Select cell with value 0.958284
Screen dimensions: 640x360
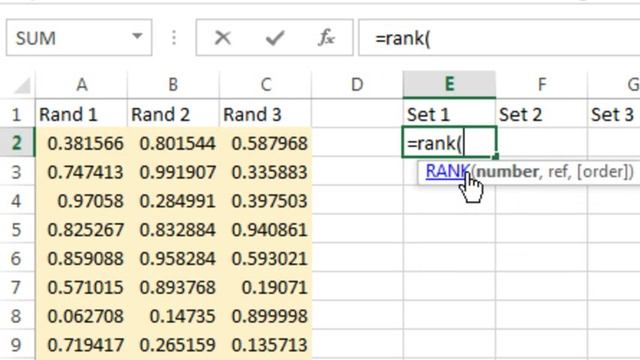pos(173,258)
